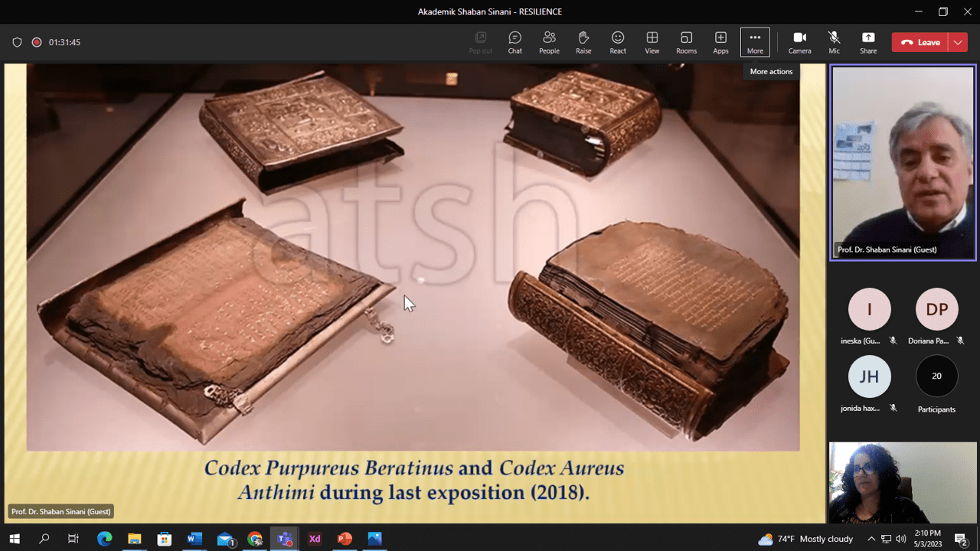Show the People list

[549, 42]
